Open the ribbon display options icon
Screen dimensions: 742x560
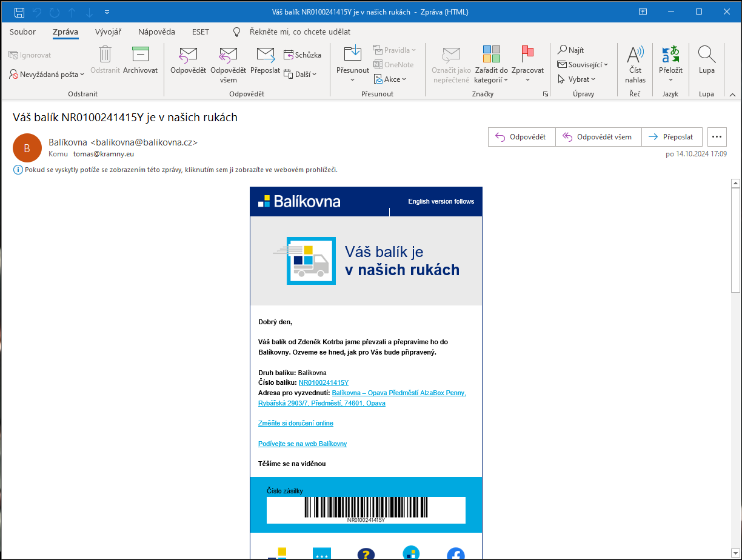click(644, 12)
